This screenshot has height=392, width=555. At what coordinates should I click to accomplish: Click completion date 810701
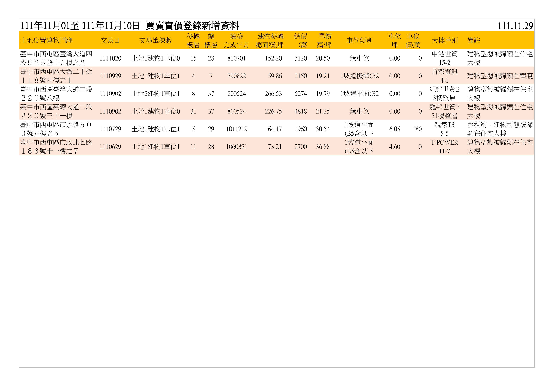(236, 58)
